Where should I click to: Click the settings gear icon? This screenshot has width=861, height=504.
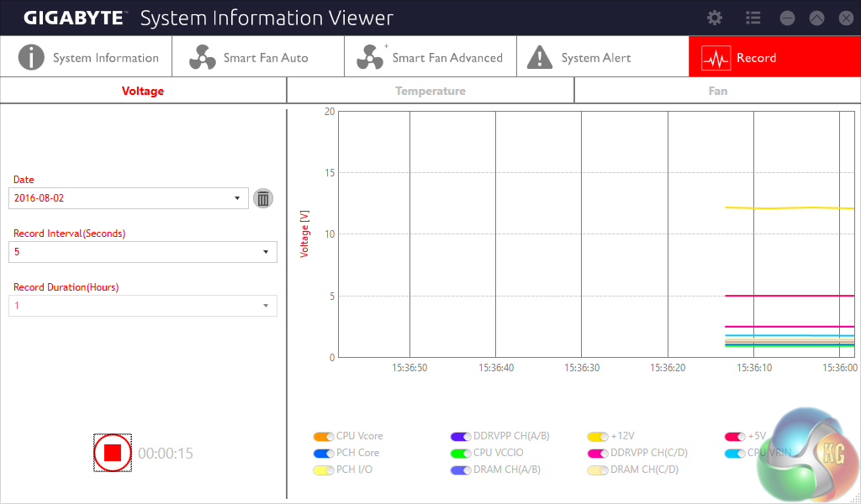click(x=715, y=18)
